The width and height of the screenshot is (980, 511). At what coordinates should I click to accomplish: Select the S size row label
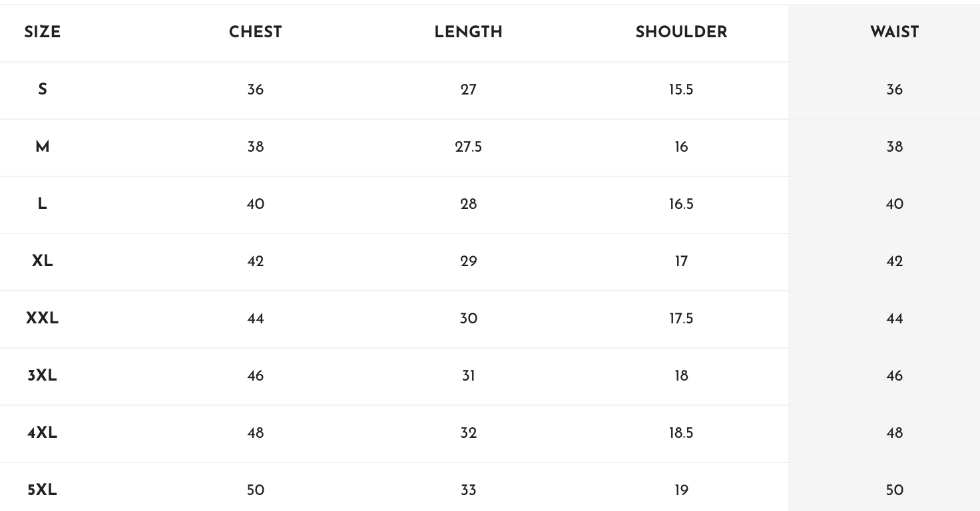[42, 89]
